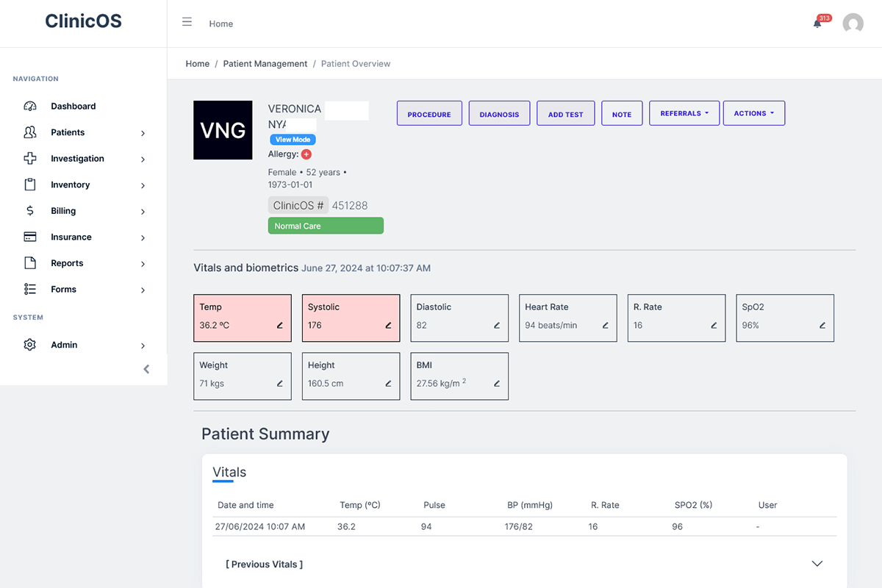The width and height of the screenshot is (882, 588).
Task: Click the green Normal Care status bar
Action: [326, 226]
